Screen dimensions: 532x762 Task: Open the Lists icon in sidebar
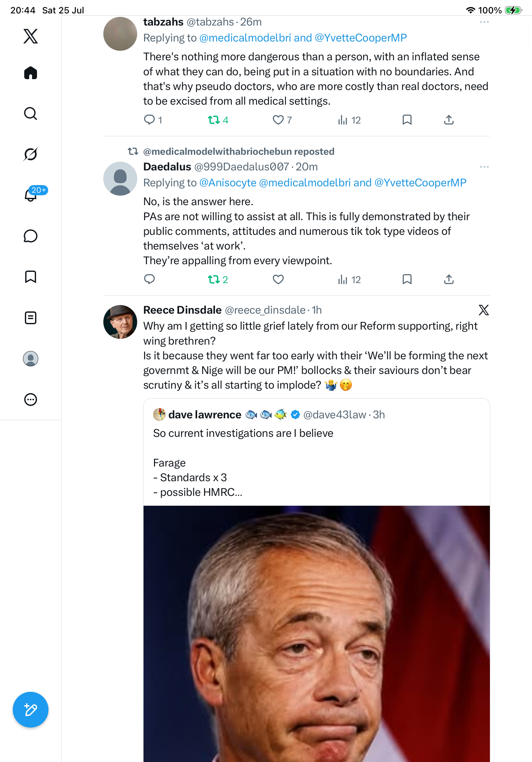(31, 317)
